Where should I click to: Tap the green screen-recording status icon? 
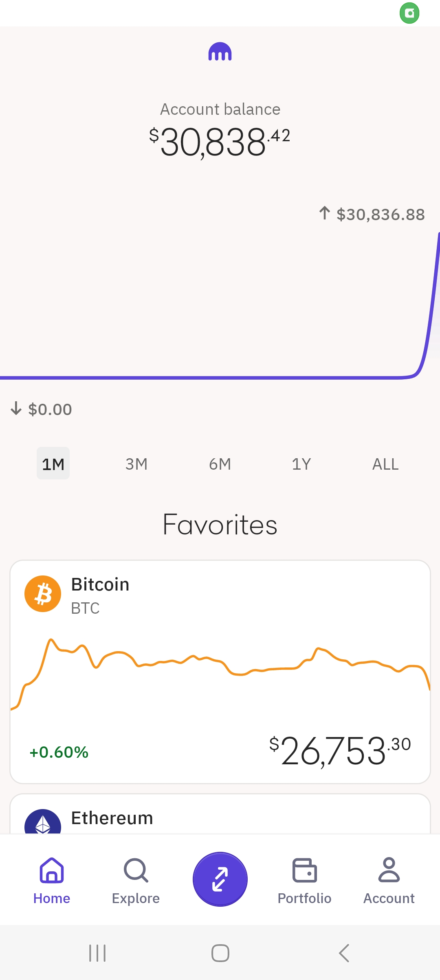(x=409, y=13)
